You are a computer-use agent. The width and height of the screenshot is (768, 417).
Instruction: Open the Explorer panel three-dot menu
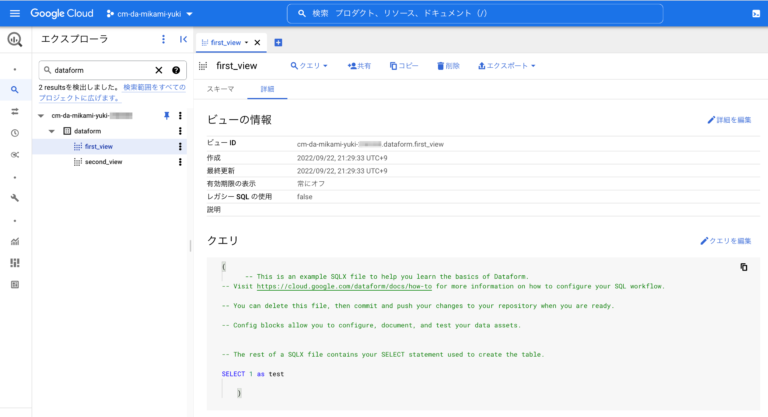[x=164, y=39]
